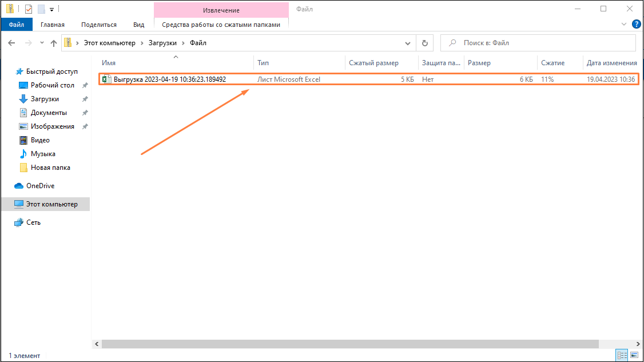644x362 pixels.
Task: Open OneDrive in navigation pane
Action: point(40,186)
